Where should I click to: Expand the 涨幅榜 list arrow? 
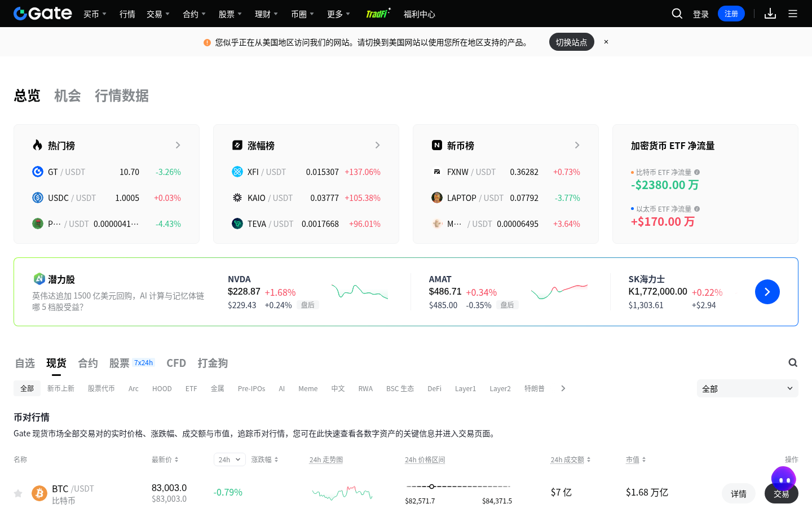pyautogui.click(x=377, y=145)
